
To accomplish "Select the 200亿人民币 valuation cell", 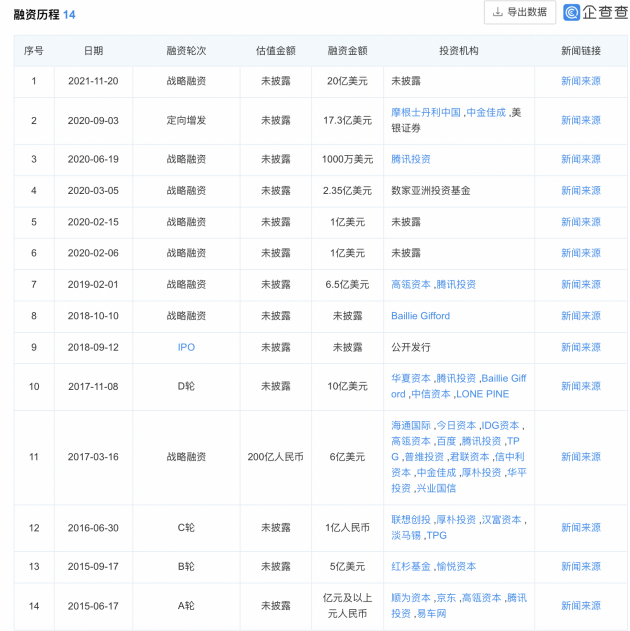I will (276, 457).
